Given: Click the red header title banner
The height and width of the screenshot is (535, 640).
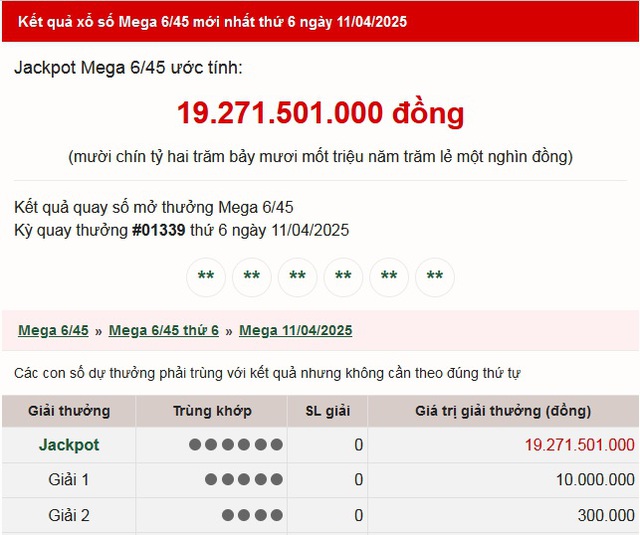Looking at the screenshot, I should point(320,21).
